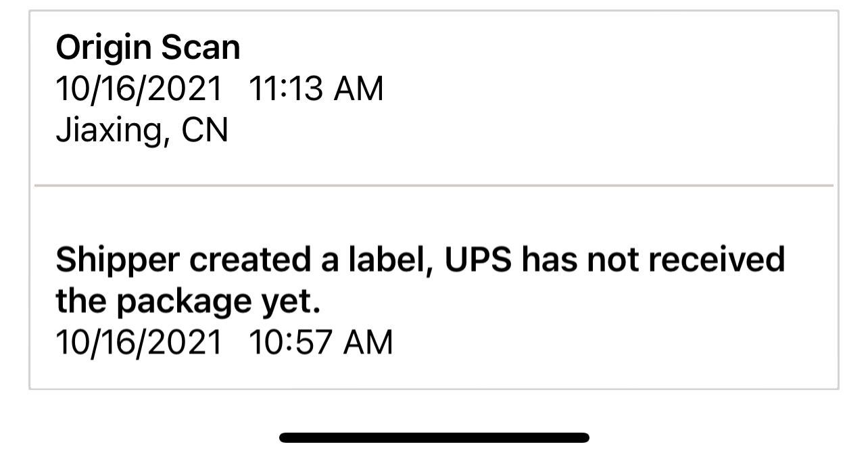Tap the 11:13 AM scan time
The height and width of the screenshot is (459, 868).
(x=316, y=90)
